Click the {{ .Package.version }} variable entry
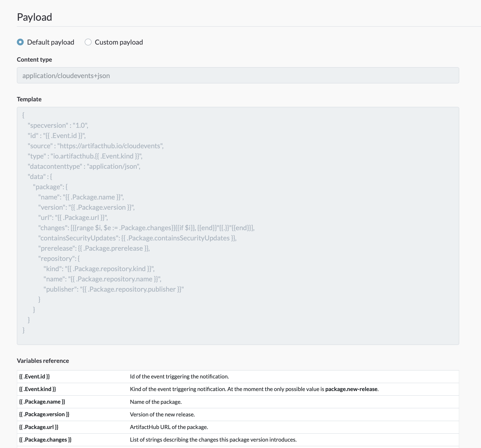This screenshot has height=448, width=481. tap(44, 414)
